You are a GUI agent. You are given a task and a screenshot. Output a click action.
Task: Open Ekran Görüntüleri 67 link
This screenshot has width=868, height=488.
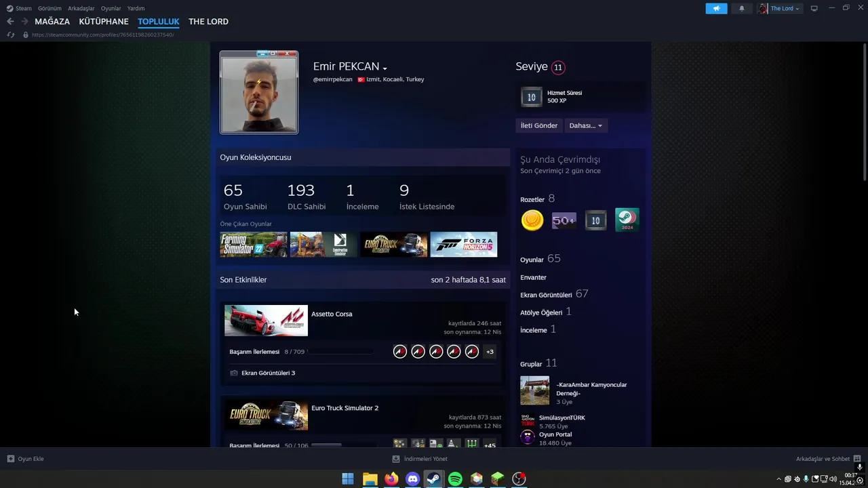click(x=554, y=294)
